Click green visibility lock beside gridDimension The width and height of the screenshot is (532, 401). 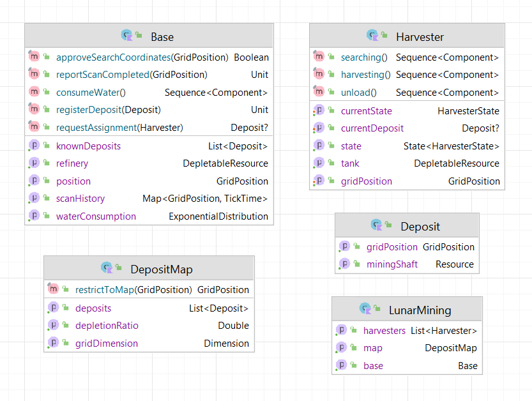66,343
